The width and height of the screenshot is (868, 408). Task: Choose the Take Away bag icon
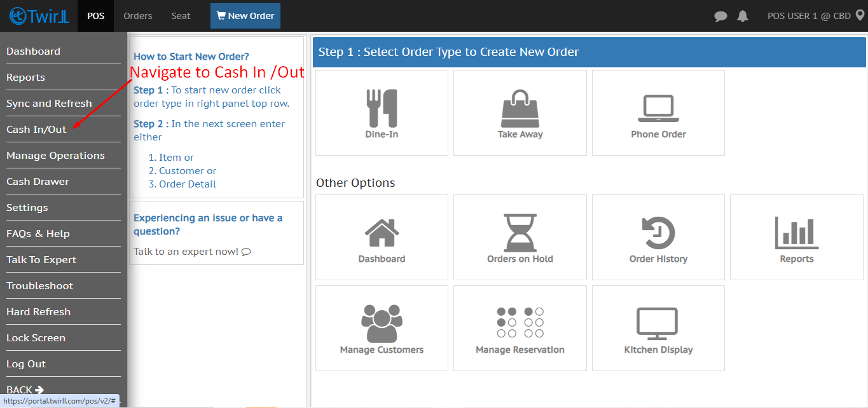click(520, 108)
